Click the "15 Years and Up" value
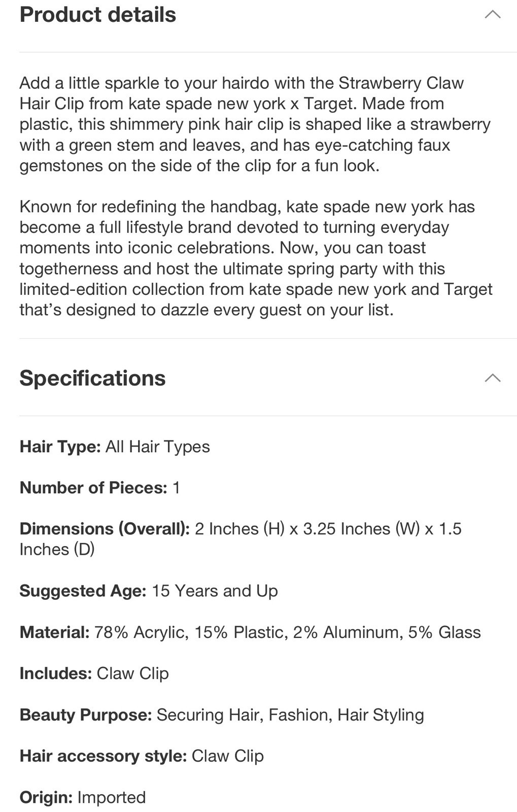 [215, 591]
